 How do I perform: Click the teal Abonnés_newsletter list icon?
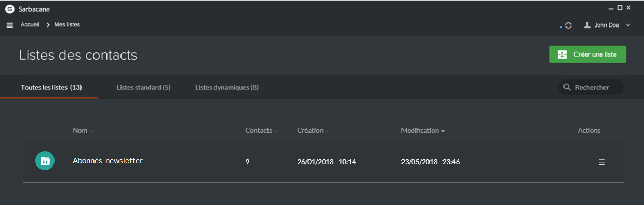(x=45, y=161)
